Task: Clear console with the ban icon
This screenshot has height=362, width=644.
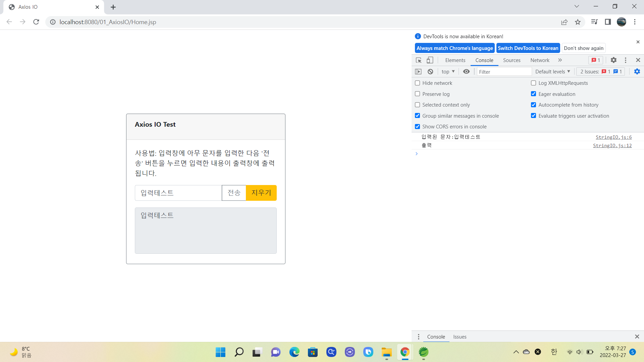Action: click(430, 72)
